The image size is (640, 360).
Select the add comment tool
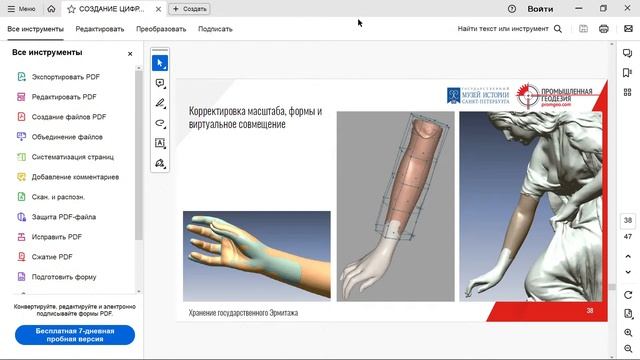click(160, 83)
